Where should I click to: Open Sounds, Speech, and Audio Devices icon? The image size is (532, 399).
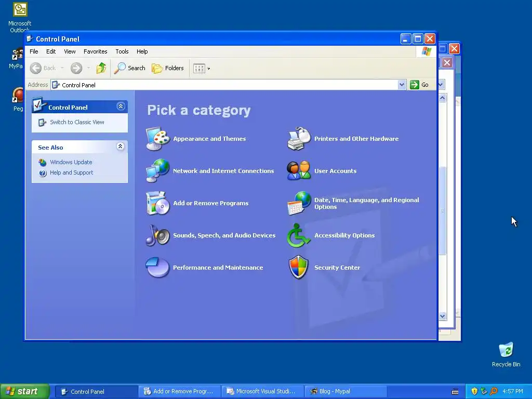click(158, 235)
